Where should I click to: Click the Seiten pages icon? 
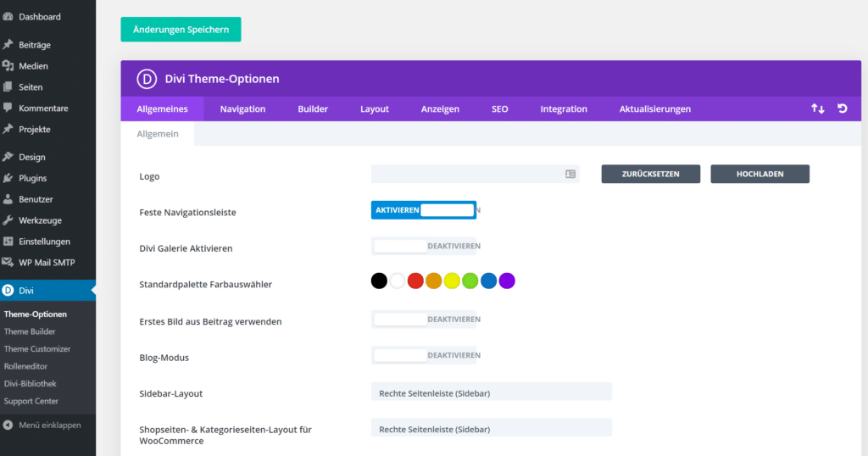tap(8, 87)
